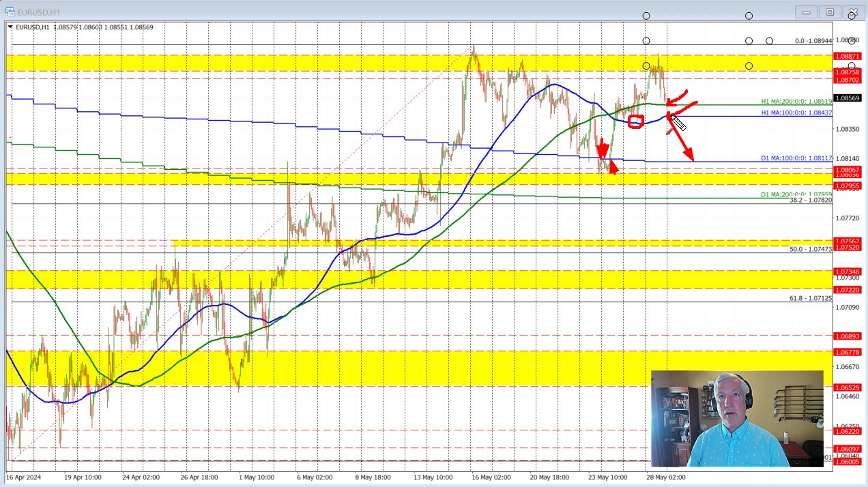This screenshot has height=487, width=868.
Task: Click the 26 Apr 18:00 time label
Action: [199, 477]
